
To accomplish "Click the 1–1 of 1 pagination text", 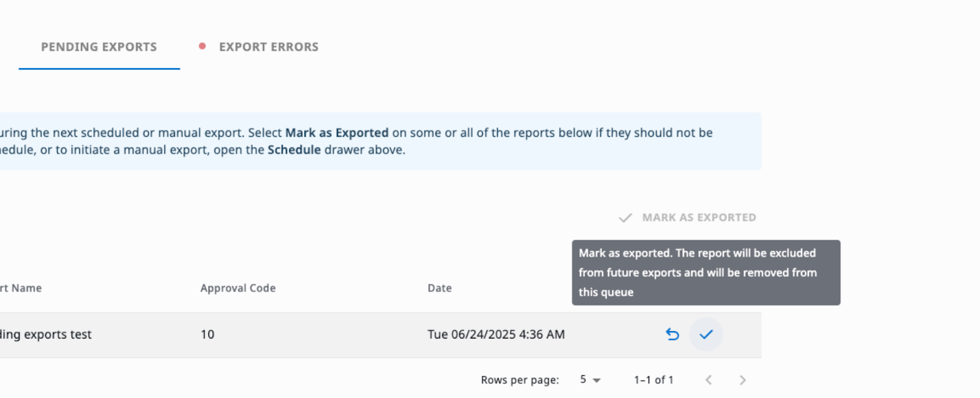I will (x=654, y=380).
